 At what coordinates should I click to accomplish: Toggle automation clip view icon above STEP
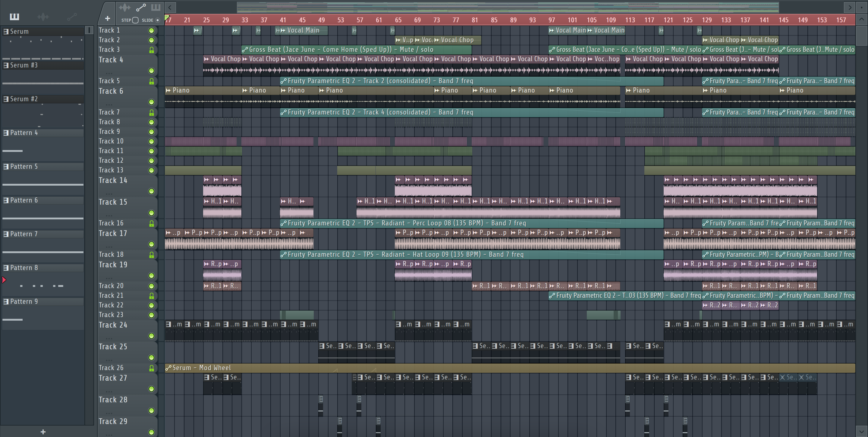(141, 7)
